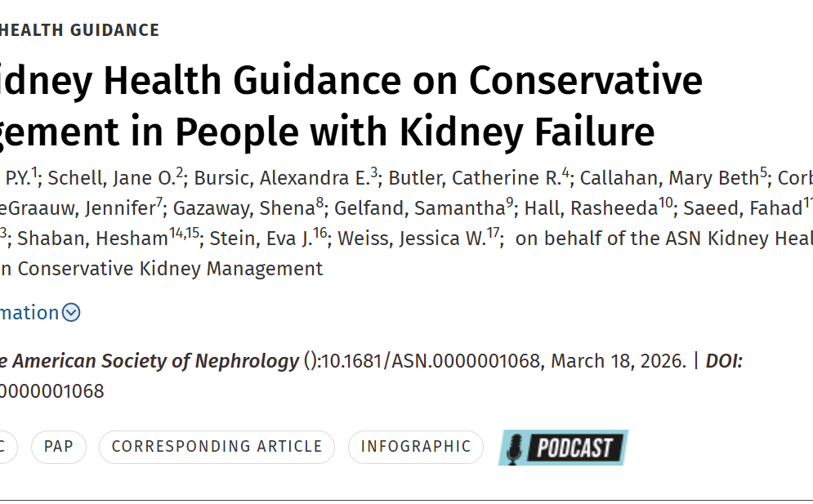Image resolution: width=813 pixels, height=504 pixels.
Task: Click author Weiss, Jessica W.
Action: tap(412, 239)
